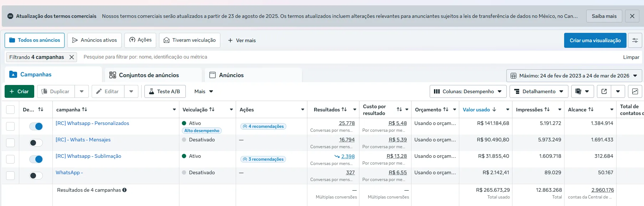Open the Ações view filter

tap(140, 40)
